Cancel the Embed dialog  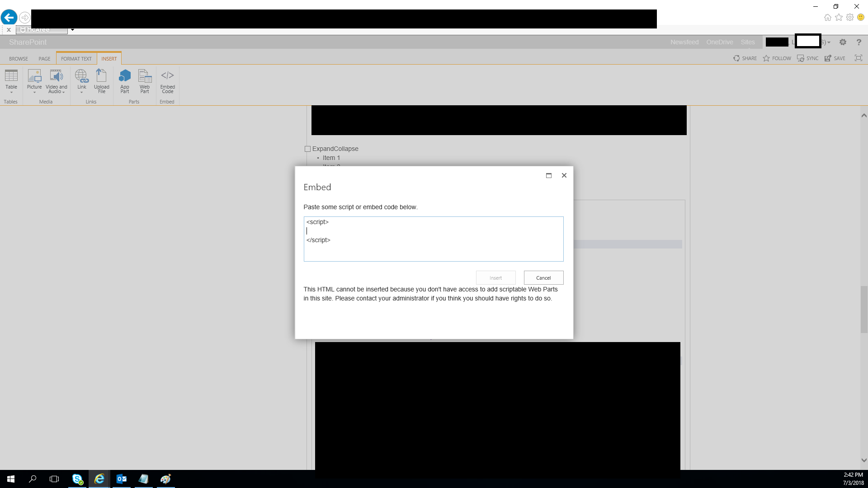click(543, 278)
